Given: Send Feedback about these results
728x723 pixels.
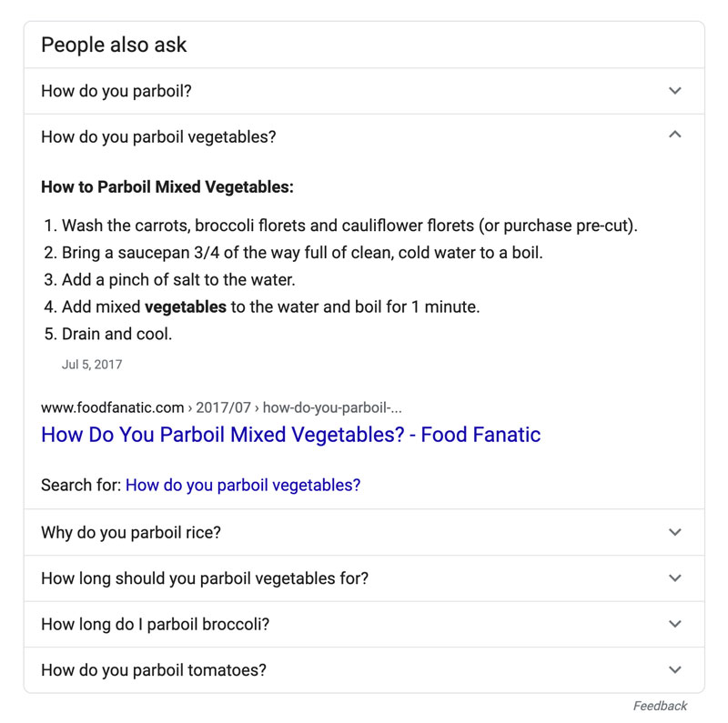Looking at the screenshot, I should [x=662, y=705].
